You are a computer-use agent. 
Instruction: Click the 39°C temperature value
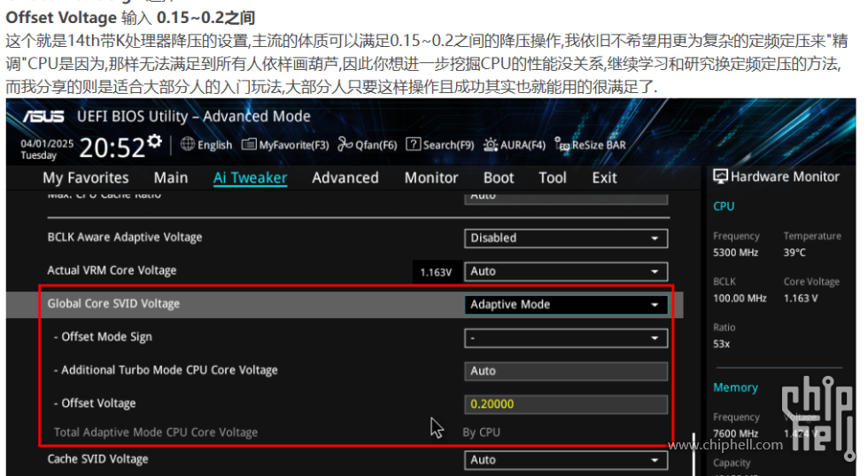point(794,253)
